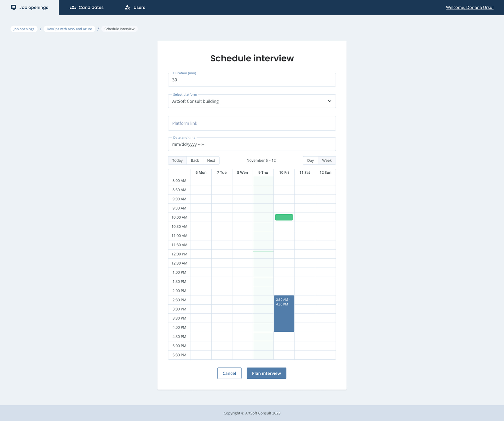Viewport: 504px width, 421px height.
Task: Select the 11 Sat column header
Action: tap(305, 172)
